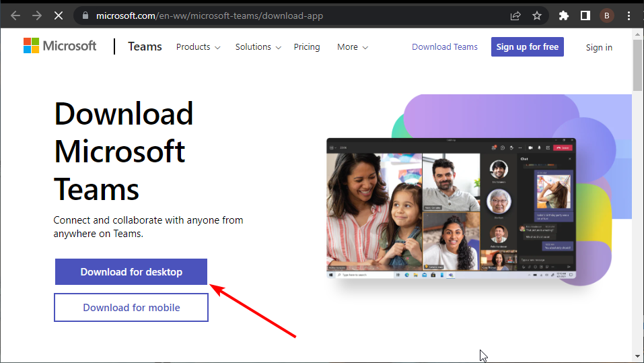Screen dimensions: 644x363
Task: Click Download for mobile button
Action: pyautogui.click(x=131, y=308)
